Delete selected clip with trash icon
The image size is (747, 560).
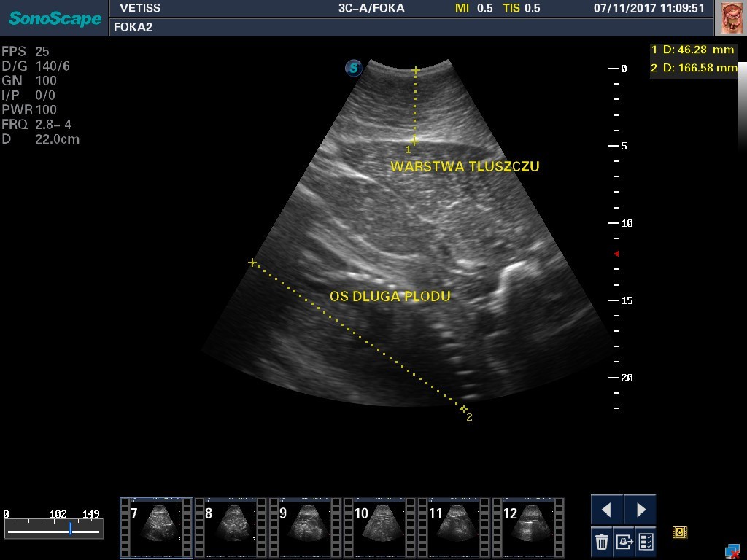[602, 542]
